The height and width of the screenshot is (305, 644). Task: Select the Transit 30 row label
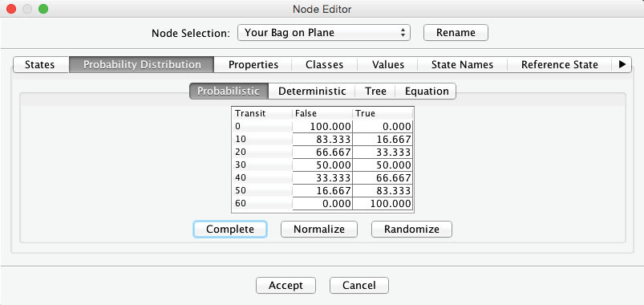262,165
